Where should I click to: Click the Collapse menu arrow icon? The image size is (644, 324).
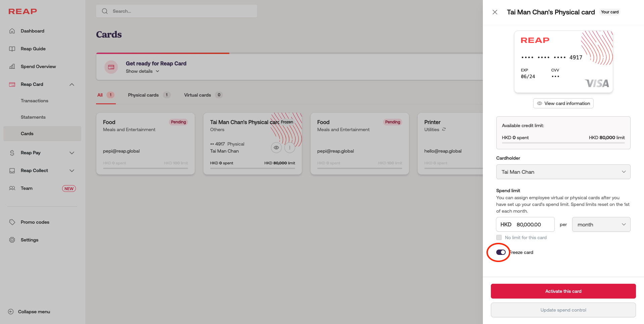11,312
